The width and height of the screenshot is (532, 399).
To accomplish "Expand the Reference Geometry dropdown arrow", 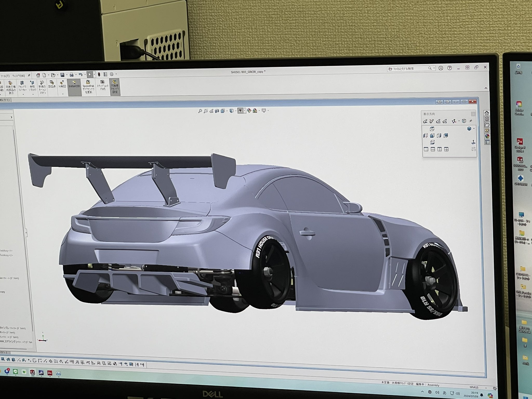I will click(33, 94).
